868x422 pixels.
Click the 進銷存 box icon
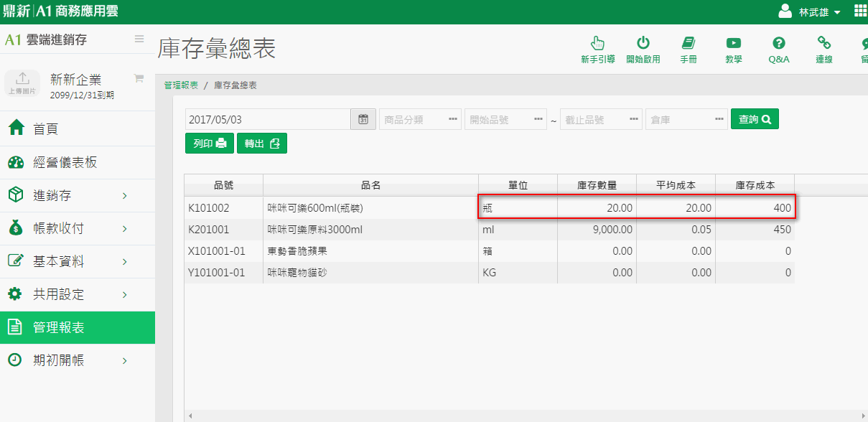coord(15,195)
